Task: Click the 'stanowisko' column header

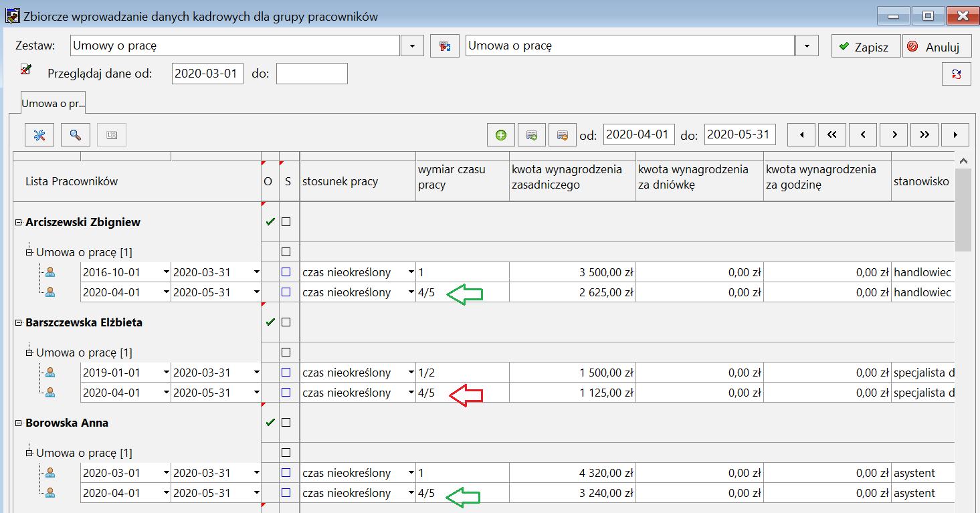Action: click(x=920, y=181)
